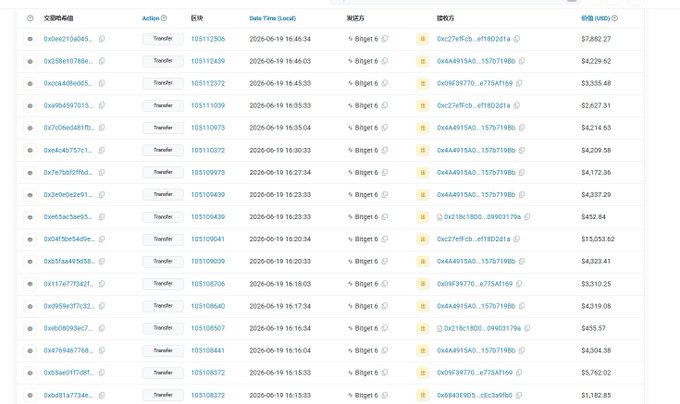Open transaction 0x0ee210a045 hash link
This screenshot has height=404, width=680.
click(68, 39)
